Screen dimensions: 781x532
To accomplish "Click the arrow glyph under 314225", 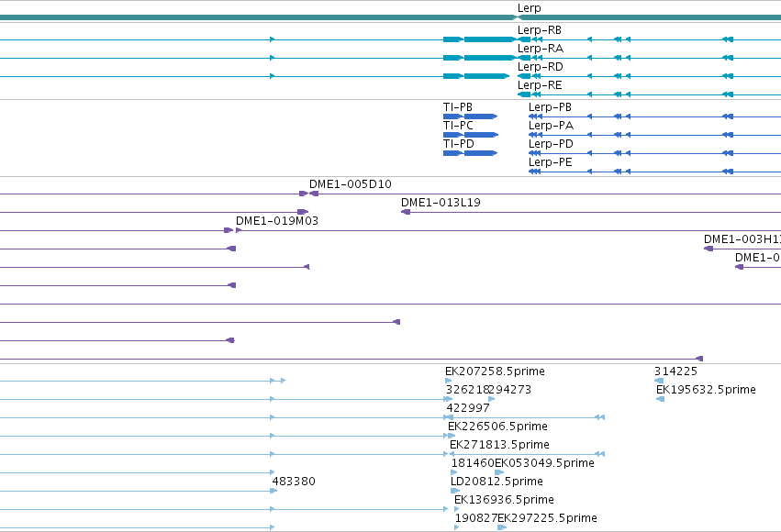I will click(x=658, y=381).
